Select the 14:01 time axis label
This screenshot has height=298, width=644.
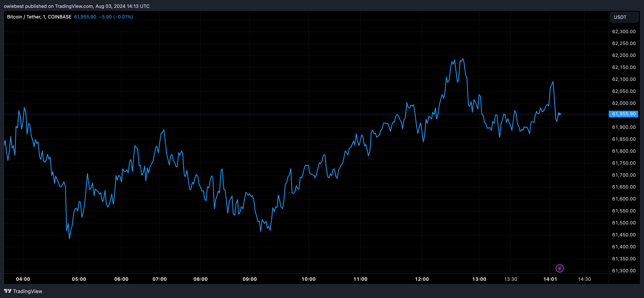550,279
